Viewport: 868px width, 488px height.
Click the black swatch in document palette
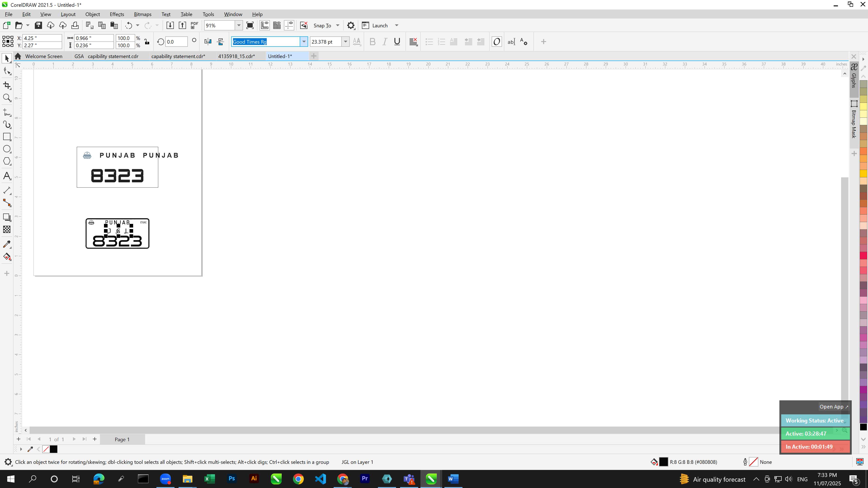54,449
